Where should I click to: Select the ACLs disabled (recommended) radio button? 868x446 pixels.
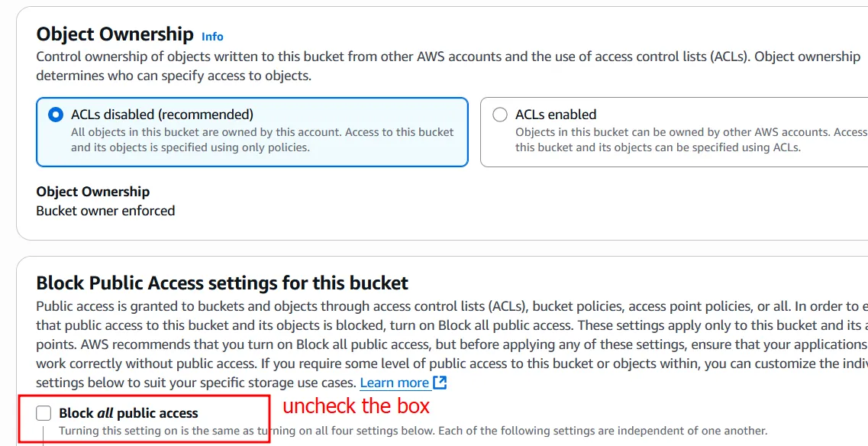56,115
